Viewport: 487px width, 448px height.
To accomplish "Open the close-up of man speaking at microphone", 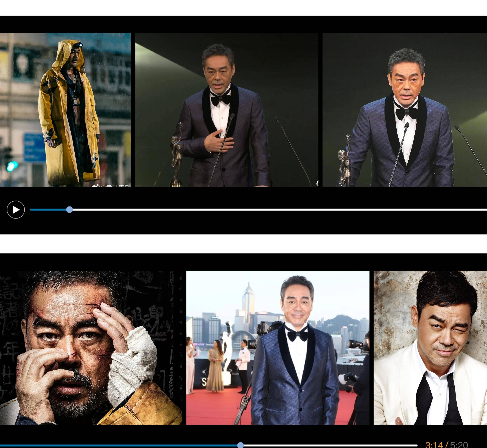I will (x=405, y=110).
